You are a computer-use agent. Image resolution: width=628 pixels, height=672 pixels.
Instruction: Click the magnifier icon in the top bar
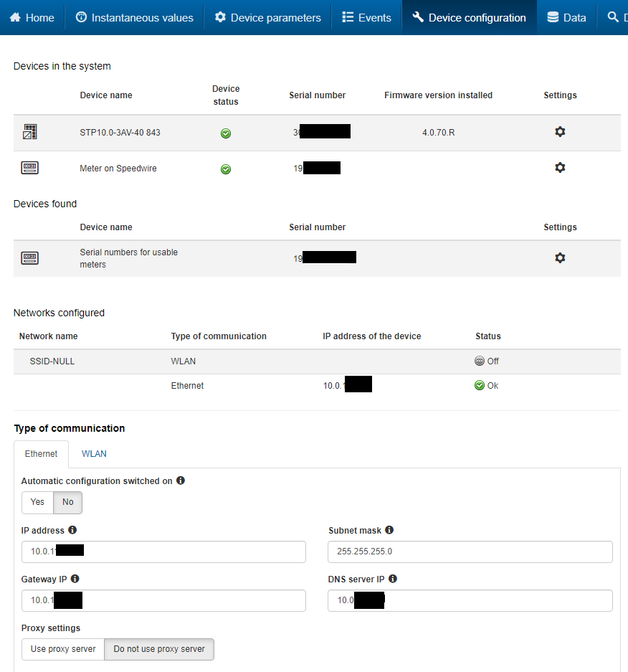coord(613,17)
